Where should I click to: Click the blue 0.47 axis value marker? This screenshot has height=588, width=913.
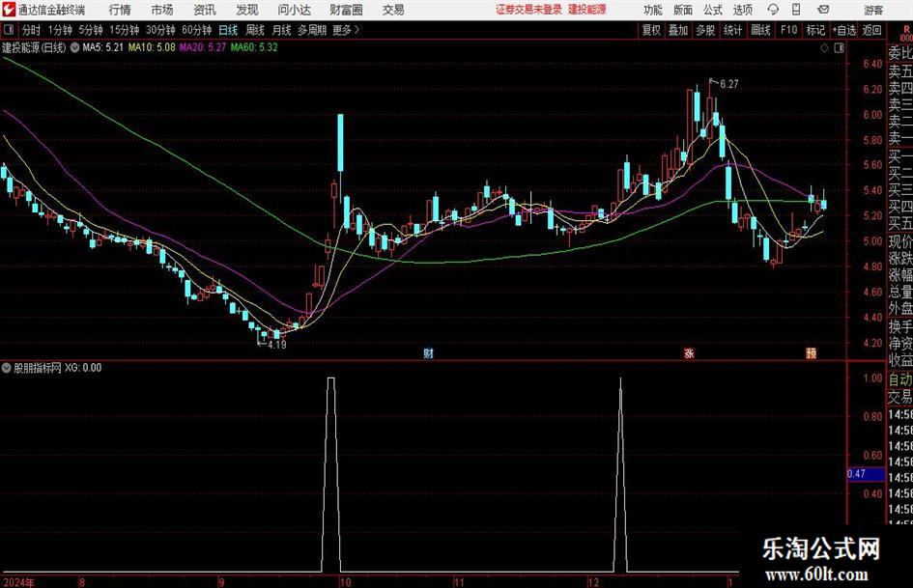(x=866, y=474)
